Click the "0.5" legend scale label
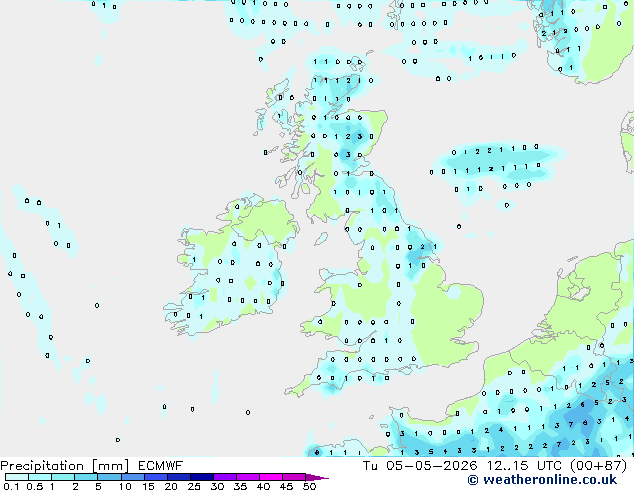The height and width of the screenshot is (490, 634). tap(35, 486)
